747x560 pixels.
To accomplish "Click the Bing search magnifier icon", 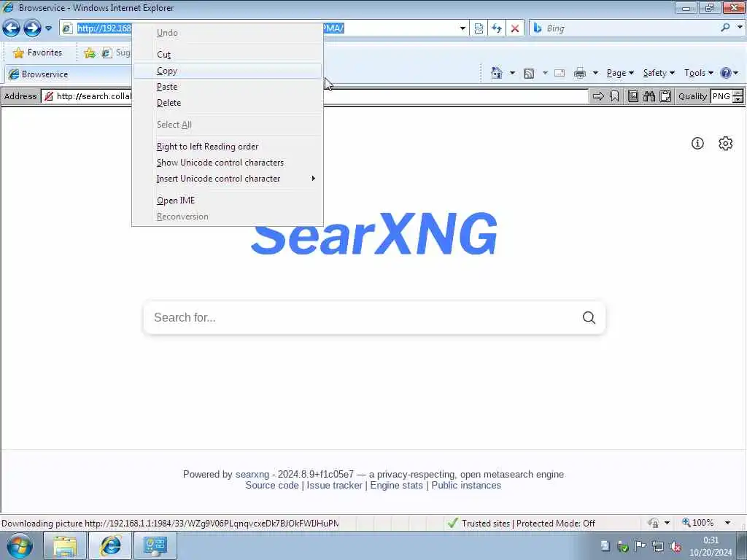I will click(x=725, y=28).
